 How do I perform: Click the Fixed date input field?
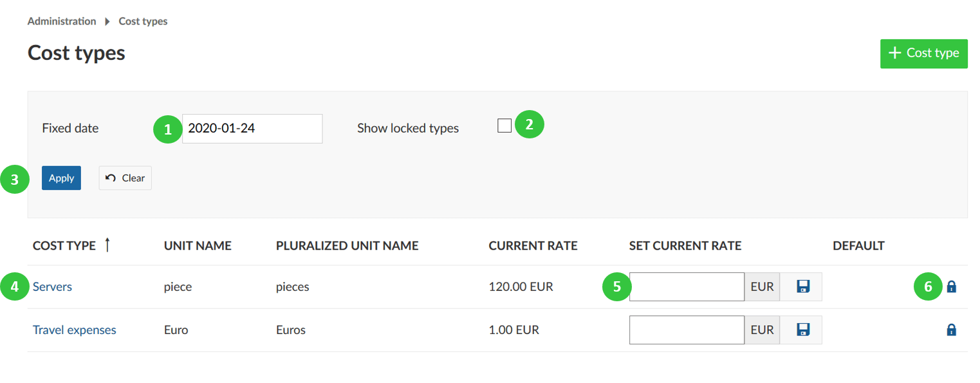[252, 128]
